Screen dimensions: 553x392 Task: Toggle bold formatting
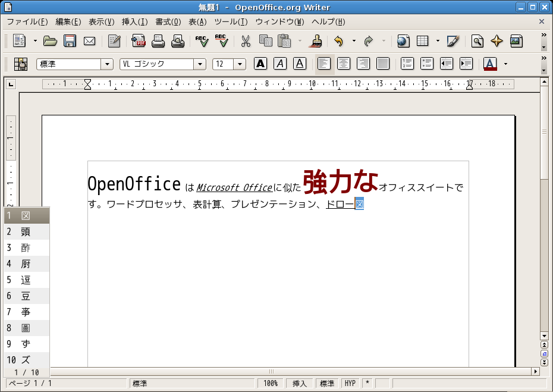[x=260, y=64]
